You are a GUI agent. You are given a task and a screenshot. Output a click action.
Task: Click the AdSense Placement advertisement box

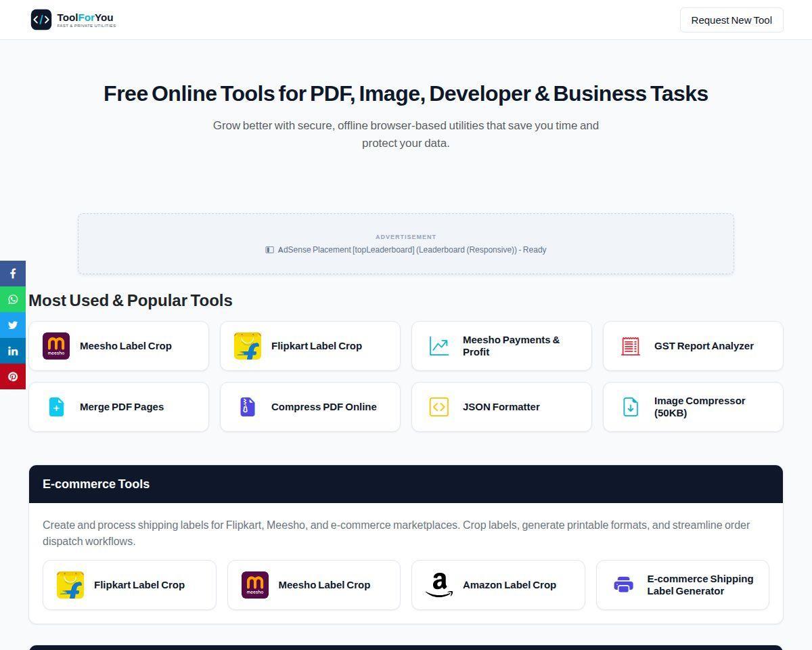pos(406,244)
